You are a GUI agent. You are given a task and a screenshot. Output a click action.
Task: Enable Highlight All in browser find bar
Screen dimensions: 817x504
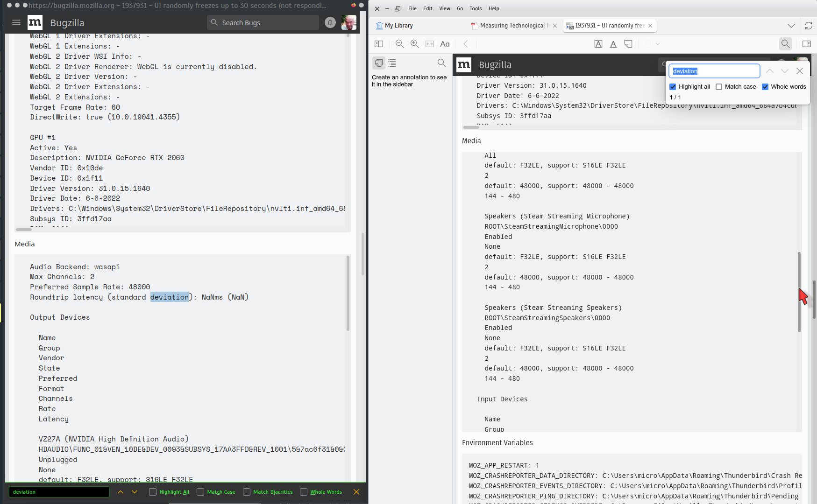(x=153, y=492)
